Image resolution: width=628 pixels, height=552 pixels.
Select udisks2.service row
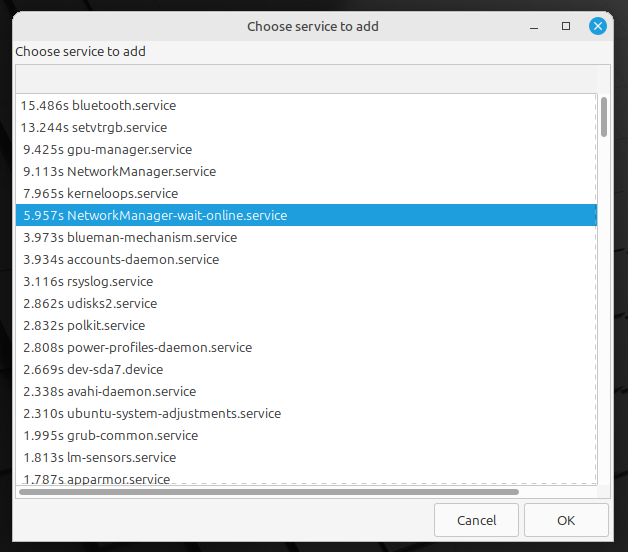click(x=306, y=304)
